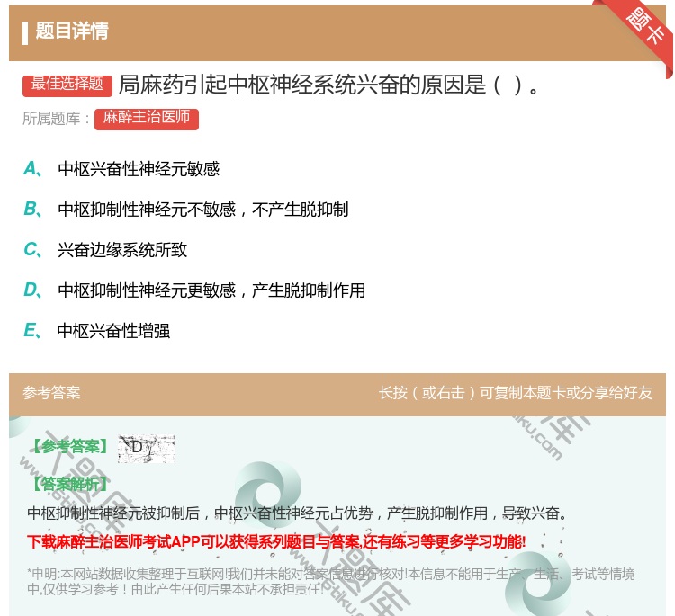Click option C text 兴奋边缘系统所致
Viewport: 675px width, 616px height.
pos(122,249)
